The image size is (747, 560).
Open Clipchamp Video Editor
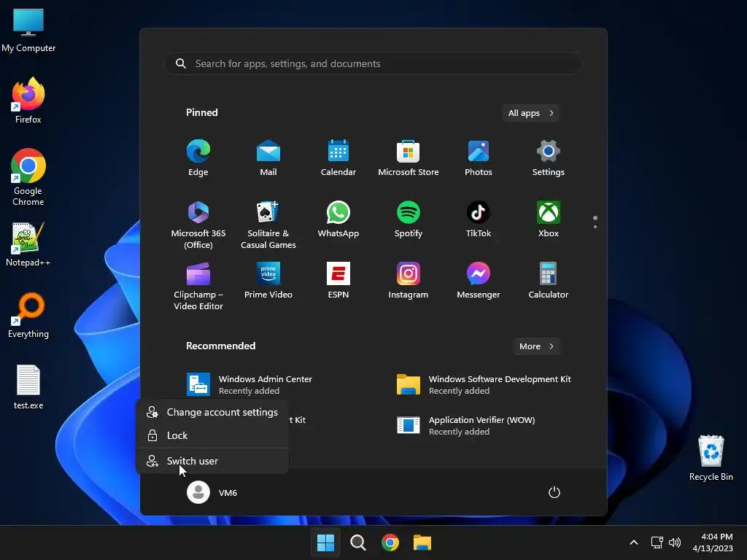198,286
